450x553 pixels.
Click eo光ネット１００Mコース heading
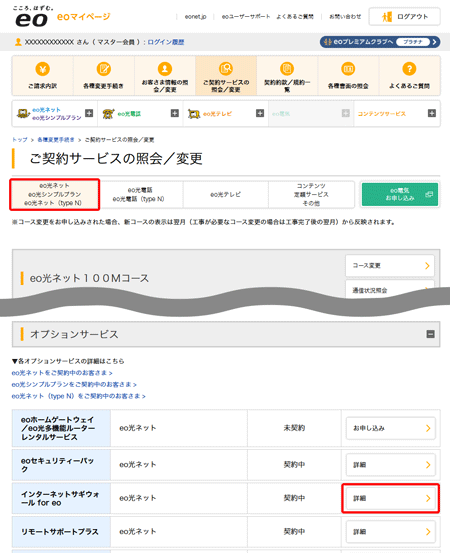click(x=89, y=278)
